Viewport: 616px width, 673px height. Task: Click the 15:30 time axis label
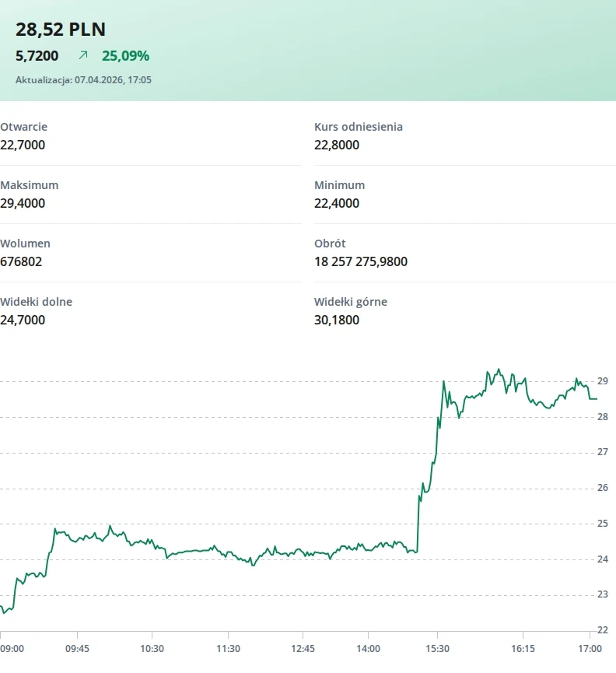click(x=438, y=649)
